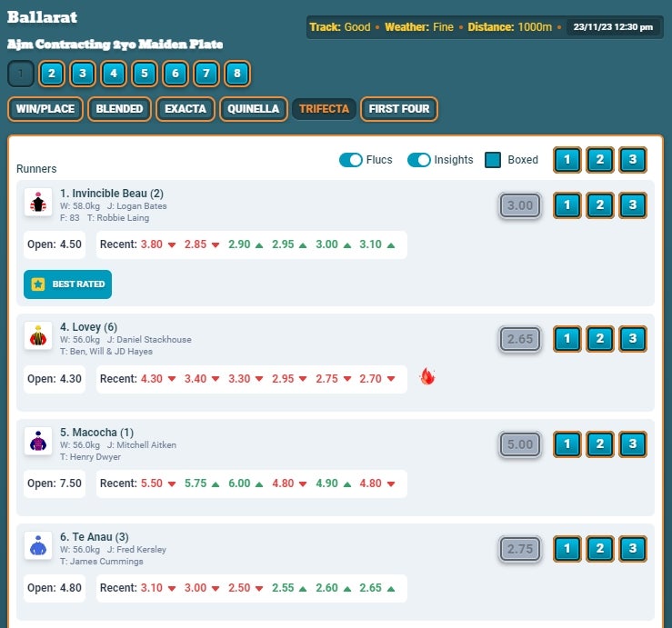Pick Macocha for 1st place
This screenshot has width=672, height=628.
(x=567, y=444)
